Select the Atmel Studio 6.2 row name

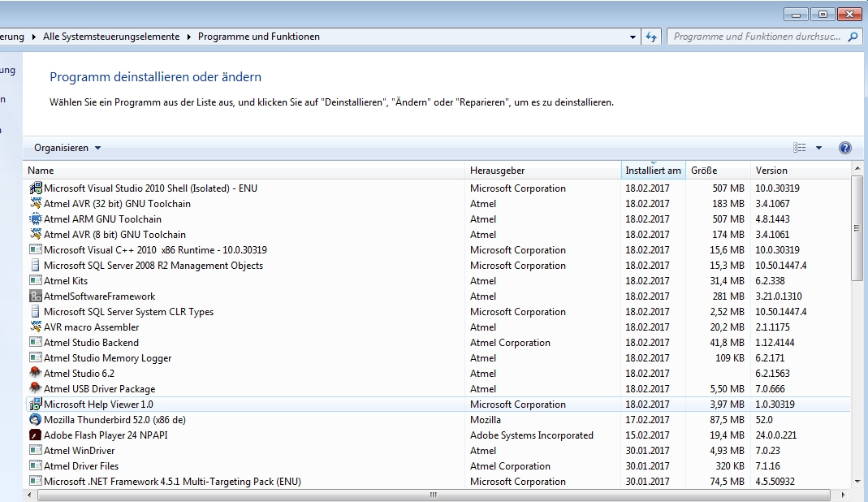click(79, 374)
